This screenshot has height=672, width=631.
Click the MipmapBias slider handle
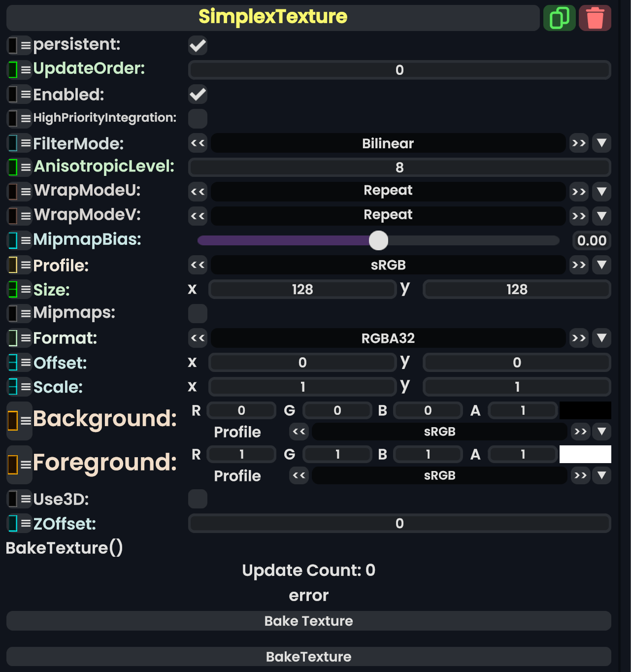click(x=378, y=240)
